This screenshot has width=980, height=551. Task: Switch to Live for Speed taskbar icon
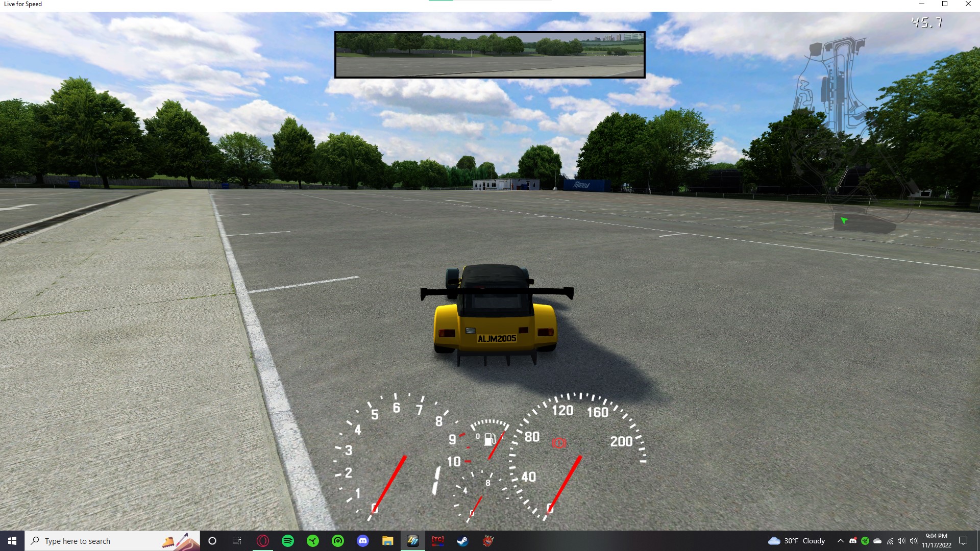(413, 541)
